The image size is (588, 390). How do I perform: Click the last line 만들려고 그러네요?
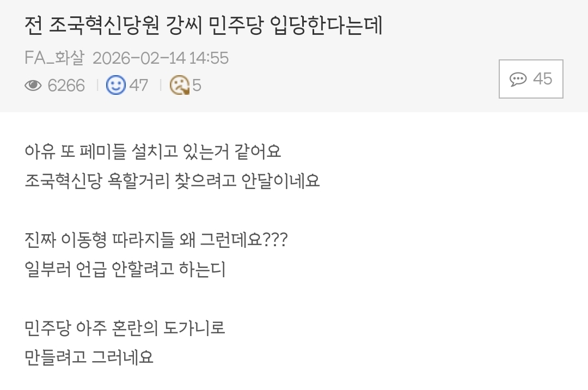point(89,357)
